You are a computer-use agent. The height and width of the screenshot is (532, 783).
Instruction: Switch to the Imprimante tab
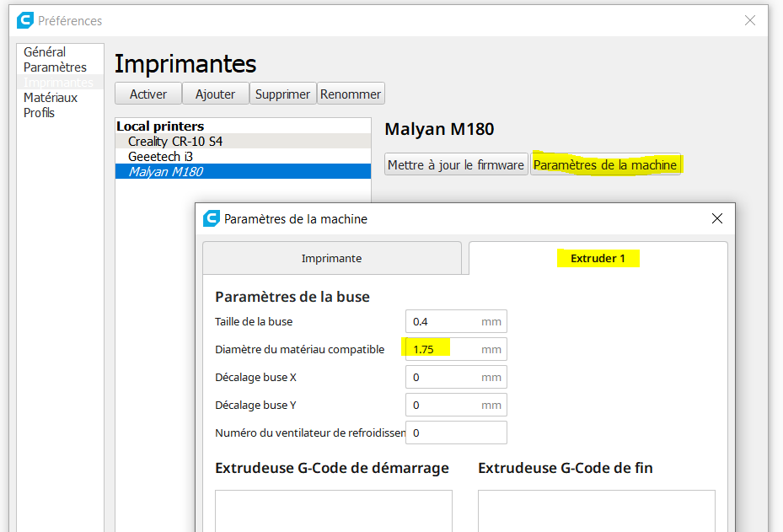coord(331,258)
